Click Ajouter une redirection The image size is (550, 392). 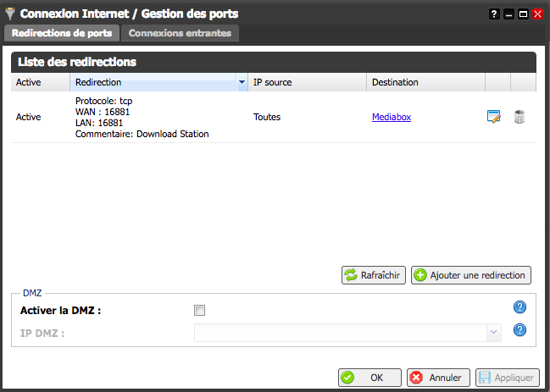click(471, 275)
